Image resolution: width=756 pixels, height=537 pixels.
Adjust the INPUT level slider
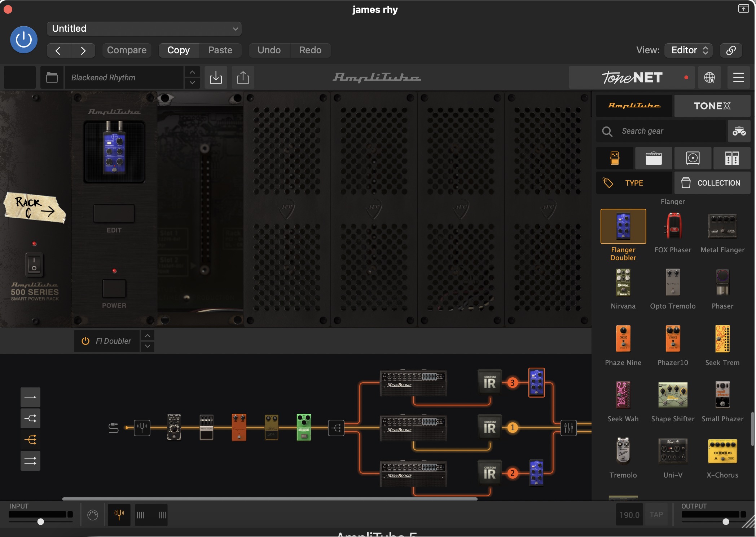click(x=41, y=522)
